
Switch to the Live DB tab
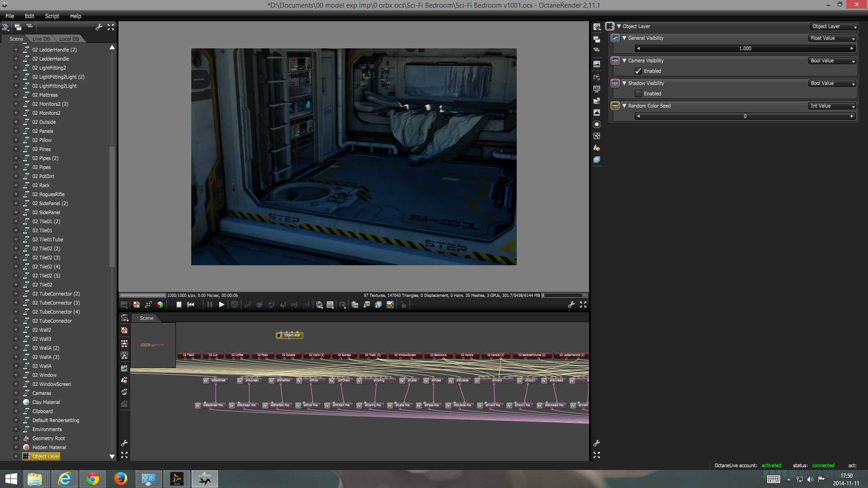(41, 39)
